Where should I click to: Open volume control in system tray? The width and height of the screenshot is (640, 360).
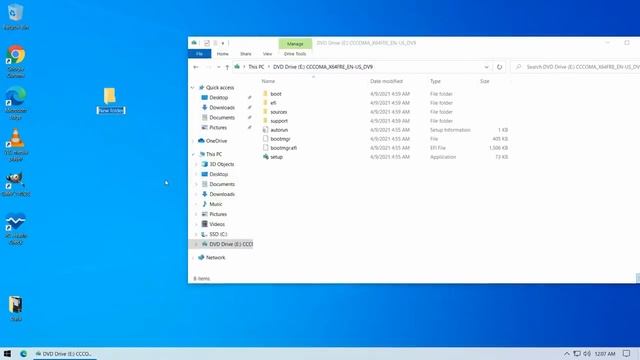coord(587,353)
